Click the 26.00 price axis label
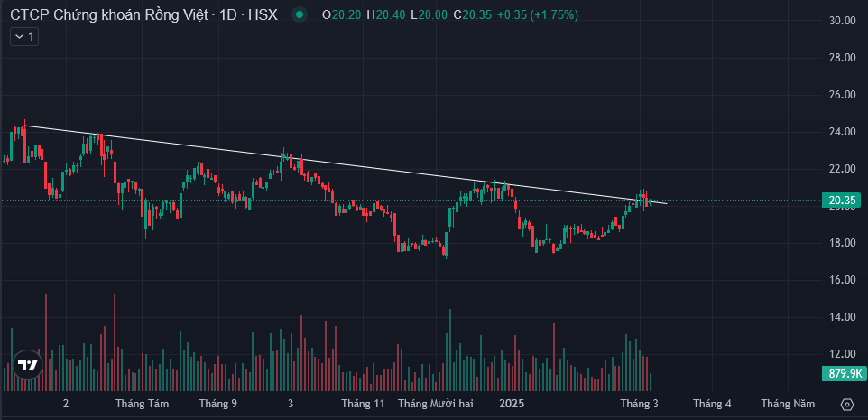Image resolution: width=868 pixels, height=420 pixels. pyautogui.click(x=842, y=95)
